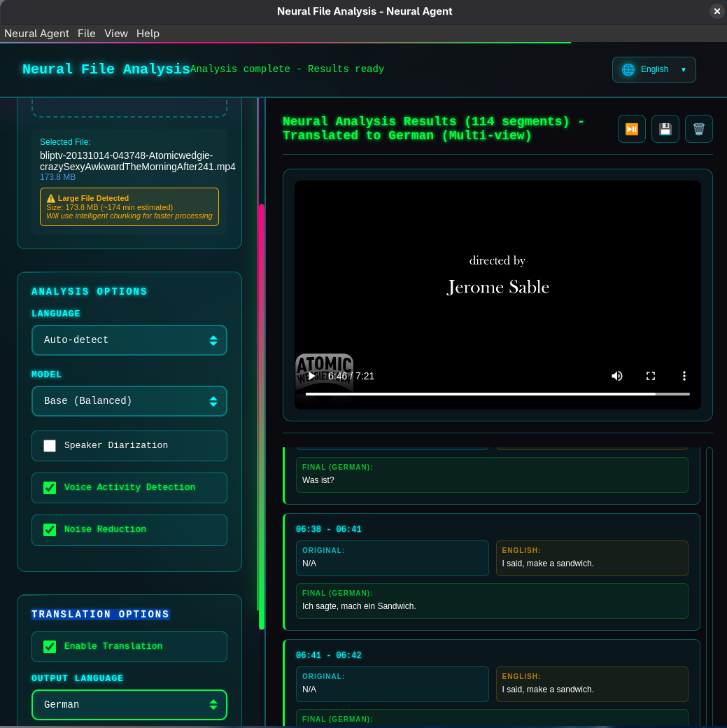Open the View menu
This screenshot has width=727, height=728.
[x=116, y=34]
